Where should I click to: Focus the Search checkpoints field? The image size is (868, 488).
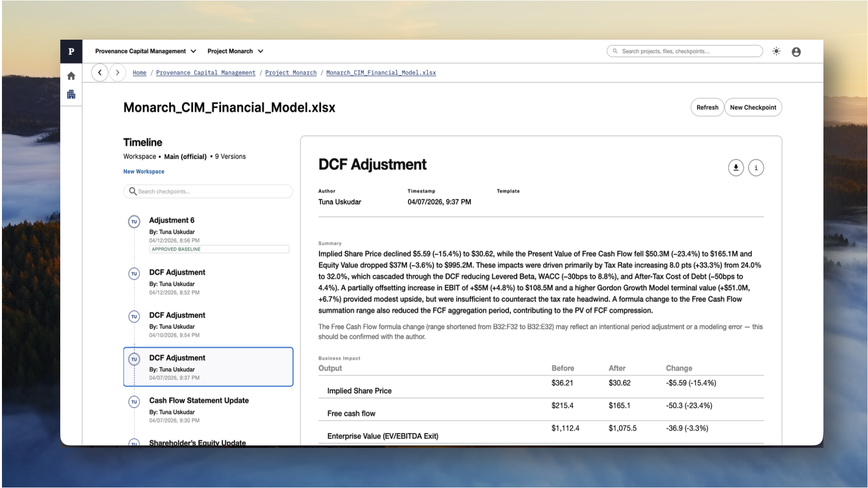tap(208, 191)
